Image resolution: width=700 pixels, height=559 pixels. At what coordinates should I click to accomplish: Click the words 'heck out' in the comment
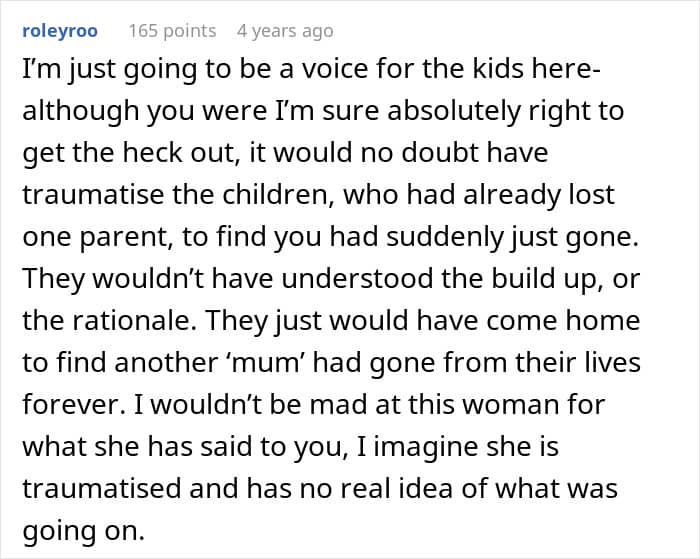tap(179, 152)
